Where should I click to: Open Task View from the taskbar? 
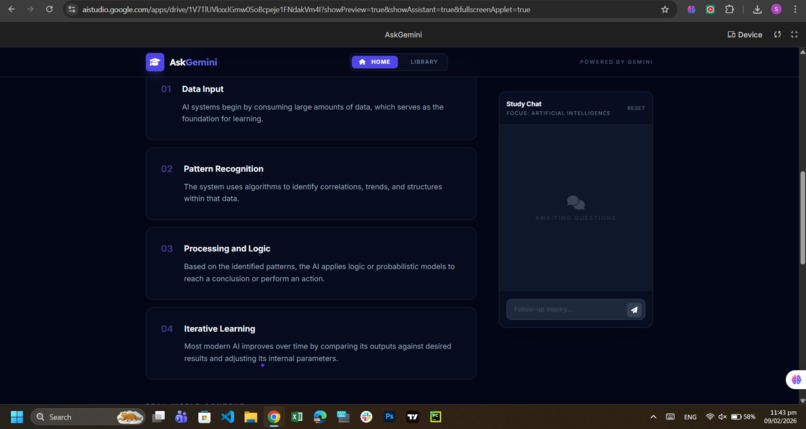click(159, 417)
